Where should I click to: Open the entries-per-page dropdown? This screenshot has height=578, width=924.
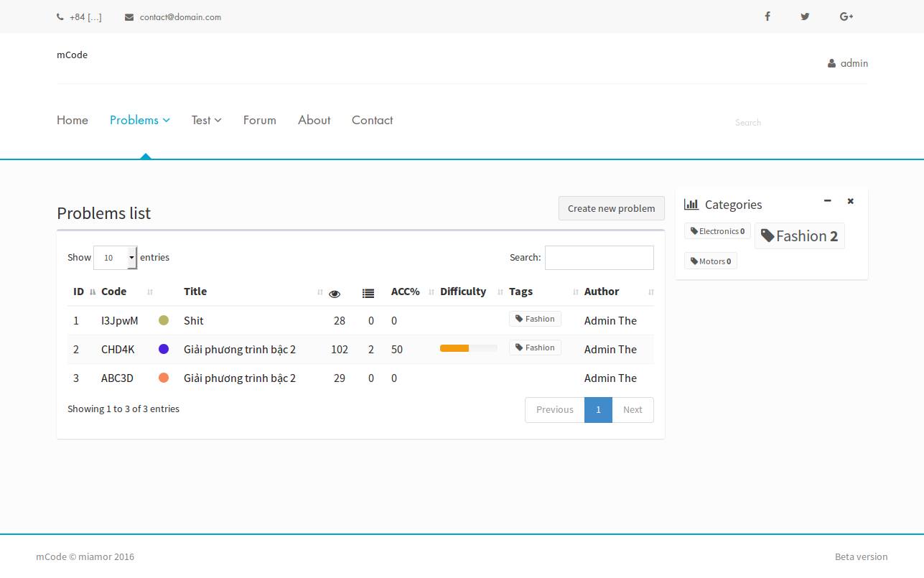click(x=115, y=258)
